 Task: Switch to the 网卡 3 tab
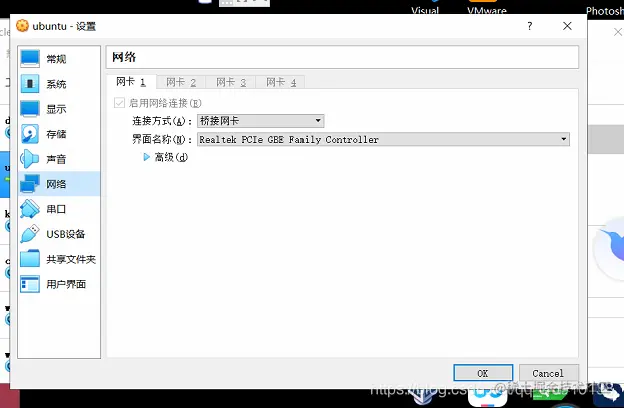pos(231,82)
